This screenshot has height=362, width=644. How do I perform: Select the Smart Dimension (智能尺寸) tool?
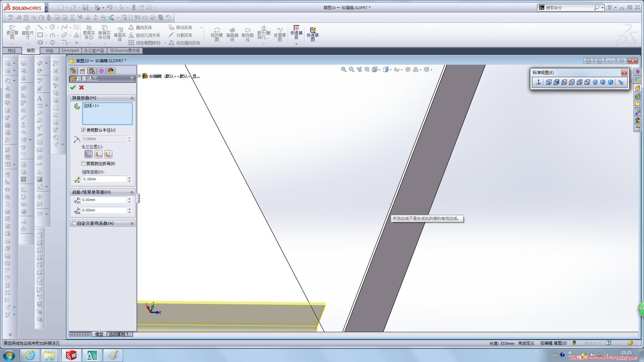[x=28, y=31]
